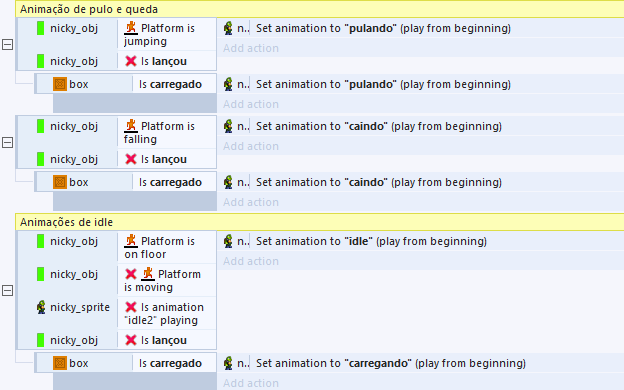This screenshot has height=390, width=624.
Task: Select the nicky_sprite object icon in conditions
Action: (41, 307)
